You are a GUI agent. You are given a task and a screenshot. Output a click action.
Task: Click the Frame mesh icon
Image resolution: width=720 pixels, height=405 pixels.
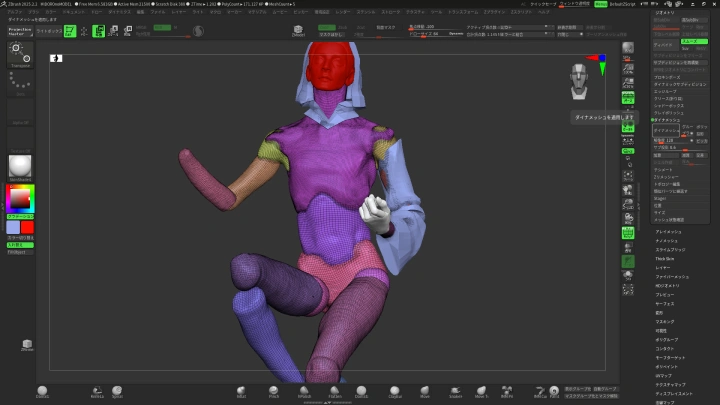pos(628,175)
